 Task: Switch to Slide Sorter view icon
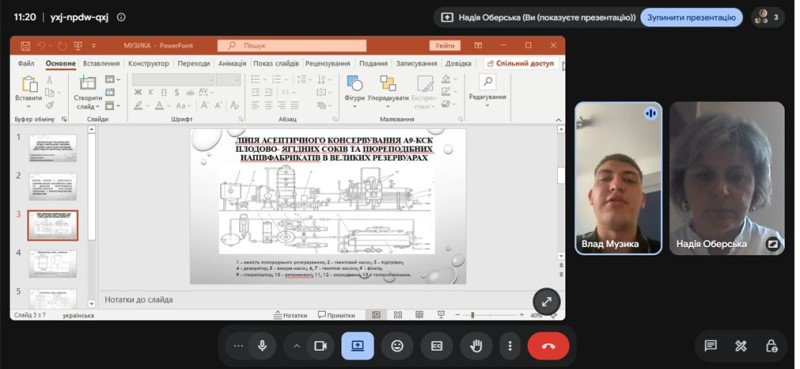(398, 315)
